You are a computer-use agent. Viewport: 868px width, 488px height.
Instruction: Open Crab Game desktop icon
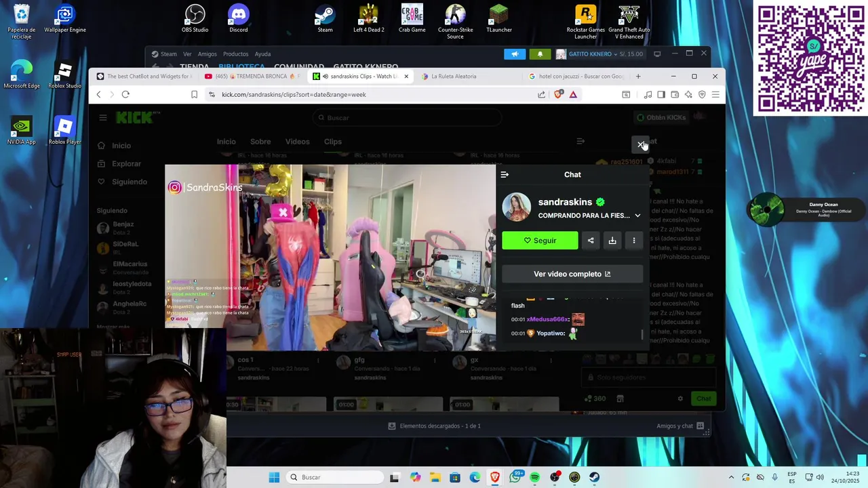click(x=412, y=19)
